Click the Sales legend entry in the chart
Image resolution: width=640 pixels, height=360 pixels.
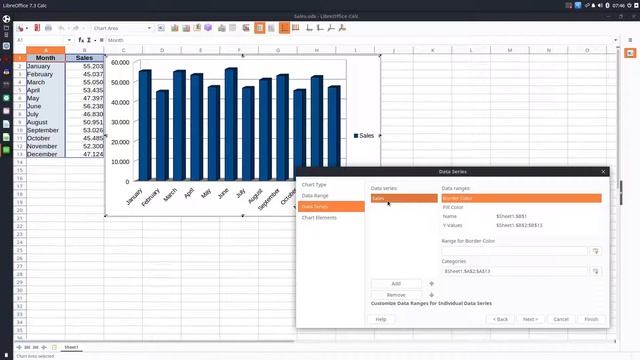364,136
